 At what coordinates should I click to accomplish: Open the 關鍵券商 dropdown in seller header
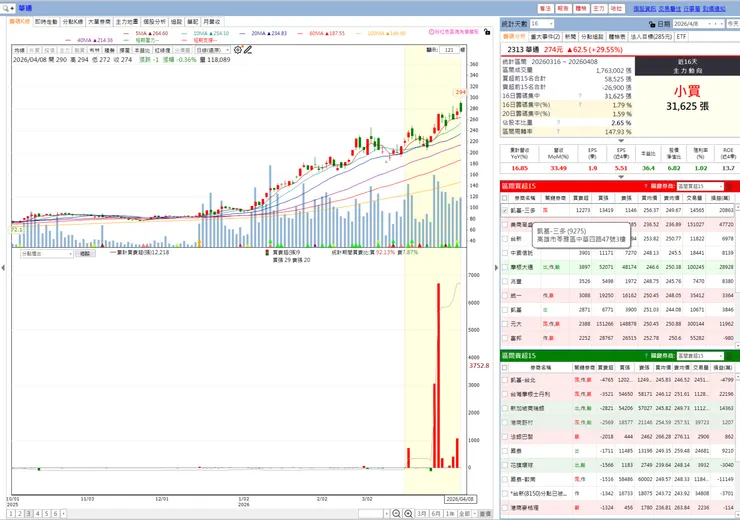(700, 356)
